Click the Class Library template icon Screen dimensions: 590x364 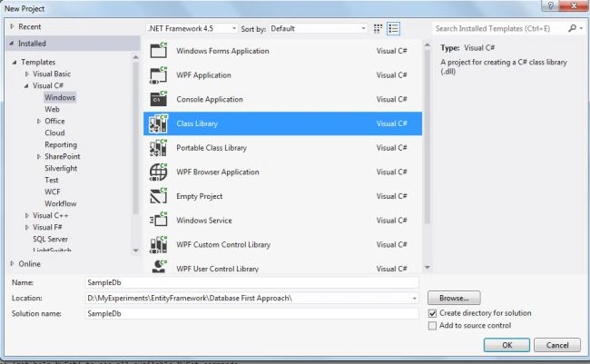point(159,123)
